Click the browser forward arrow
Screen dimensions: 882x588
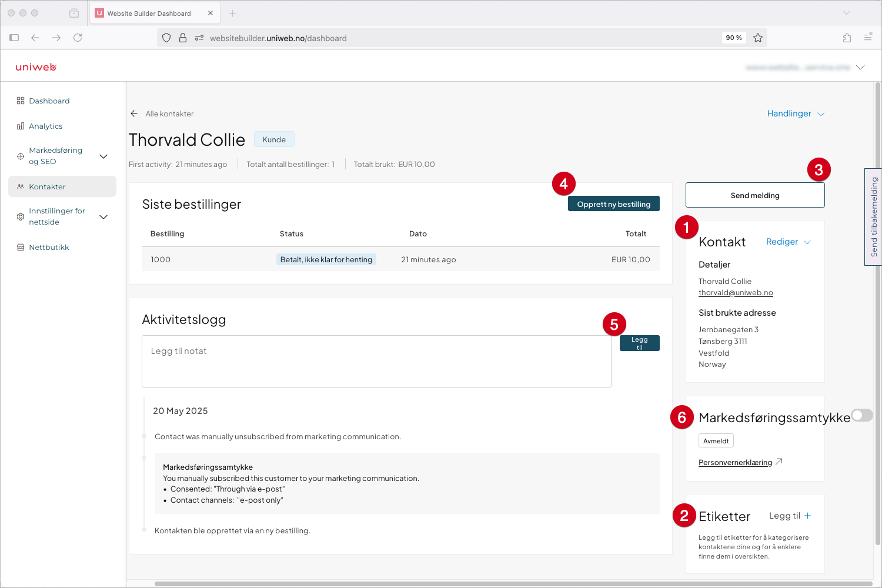pyautogui.click(x=56, y=38)
